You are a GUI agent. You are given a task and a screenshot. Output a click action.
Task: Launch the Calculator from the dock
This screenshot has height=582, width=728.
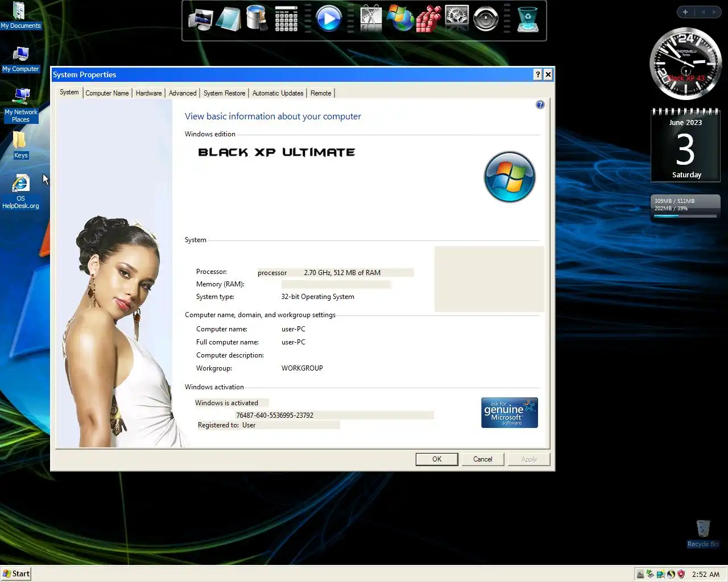point(286,19)
